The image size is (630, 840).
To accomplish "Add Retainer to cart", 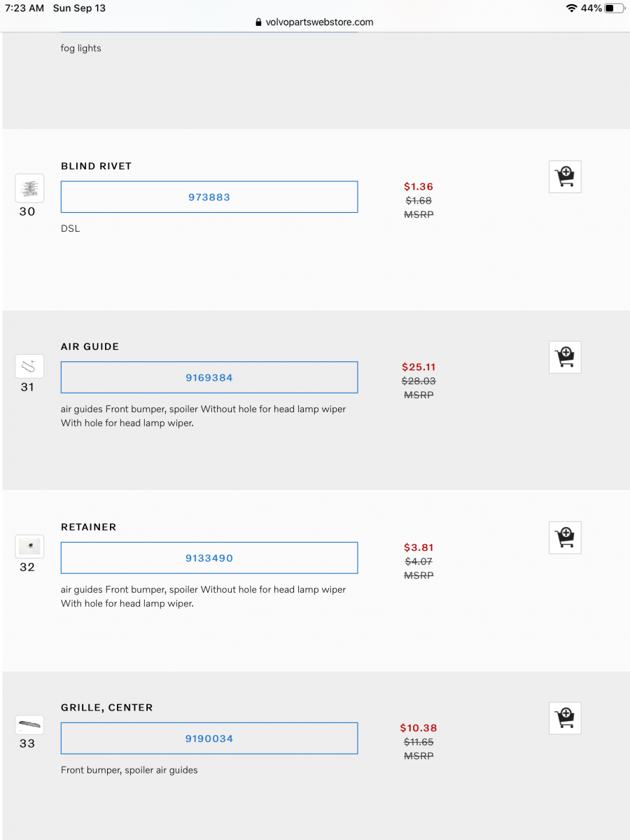I will [565, 538].
